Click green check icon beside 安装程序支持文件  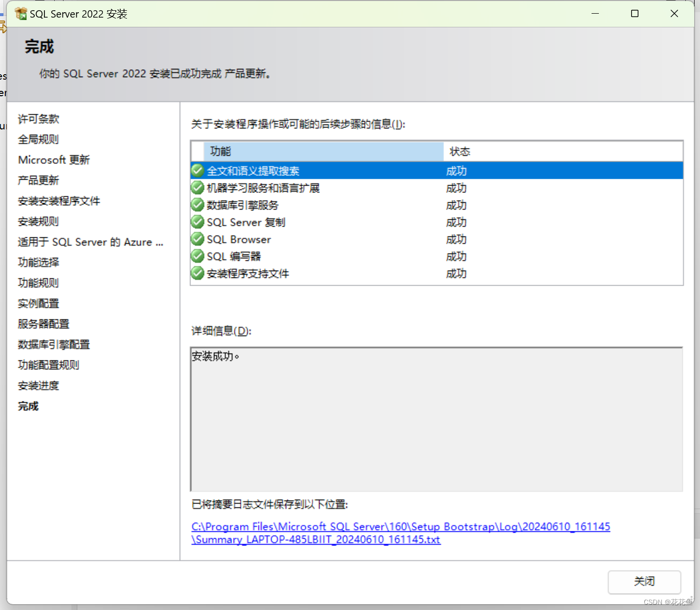pyautogui.click(x=197, y=273)
